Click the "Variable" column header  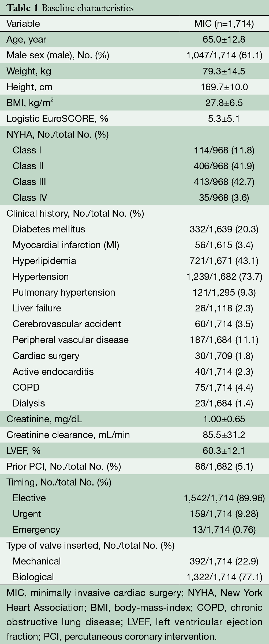point(23,24)
